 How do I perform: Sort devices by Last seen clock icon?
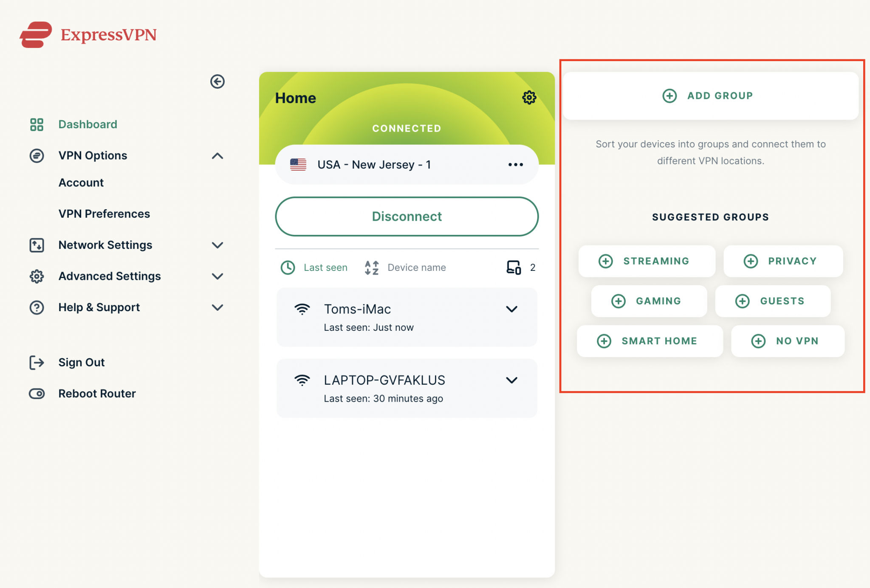tap(288, 267)
